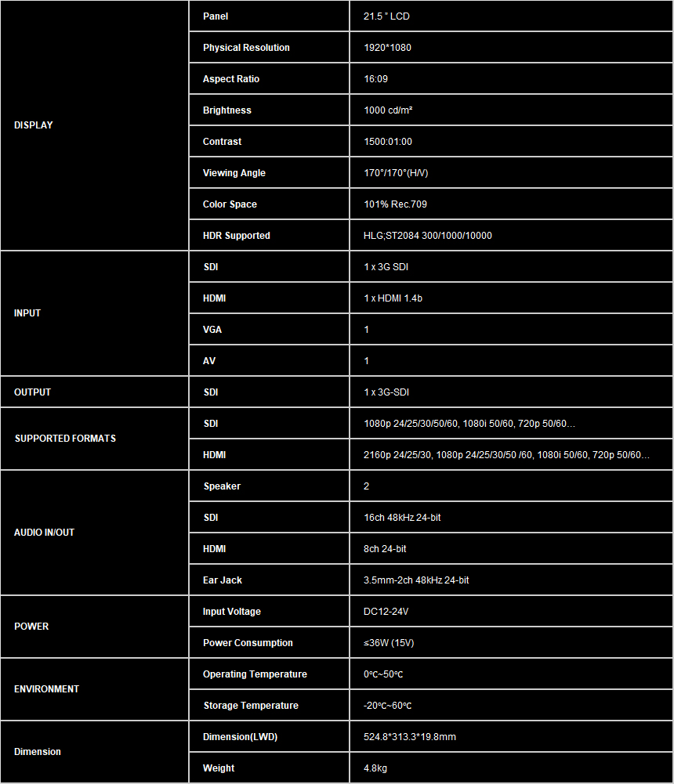Click the 101% Rec.709 value
This screenshot has height=784, width=674.
tap(395, 204)
